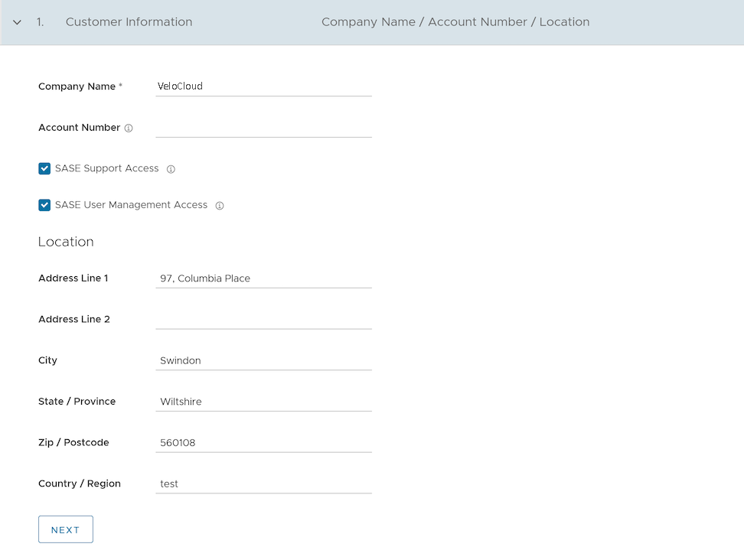Click the Customer Information step title
Viewport: 744px width, 560px height.
pos(129,22)
